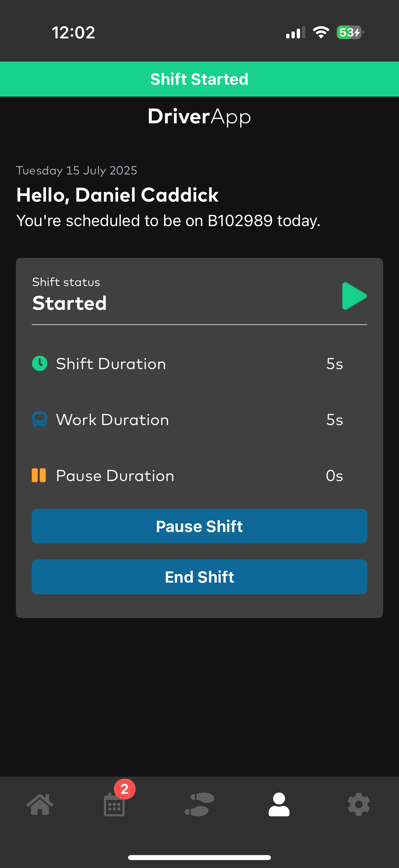Tap the red notification badge
The width and height of the screenshot is (399, 868).
125,789
